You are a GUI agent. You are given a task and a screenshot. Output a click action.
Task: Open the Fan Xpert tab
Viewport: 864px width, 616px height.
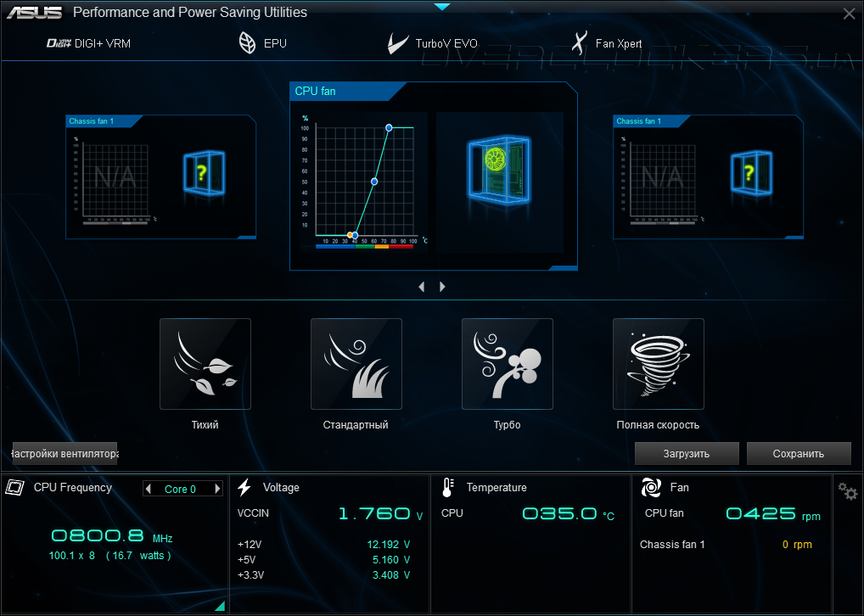coord(607,43)
